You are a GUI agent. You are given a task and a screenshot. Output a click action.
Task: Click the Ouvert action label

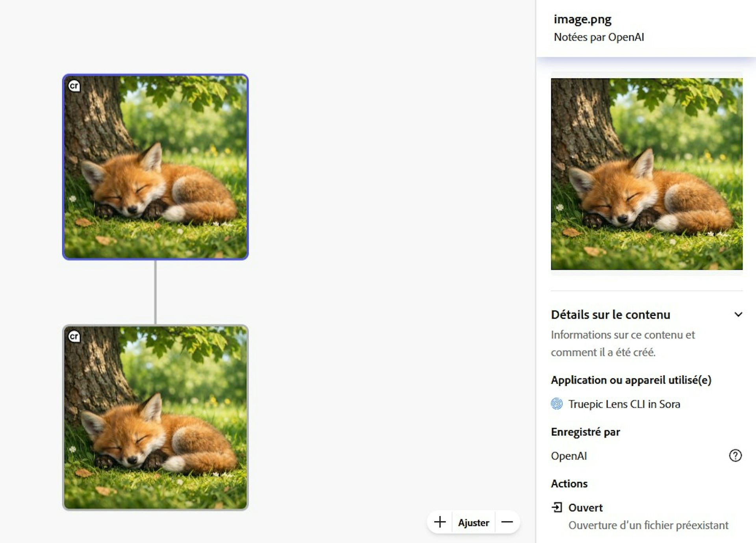(585, 508)
